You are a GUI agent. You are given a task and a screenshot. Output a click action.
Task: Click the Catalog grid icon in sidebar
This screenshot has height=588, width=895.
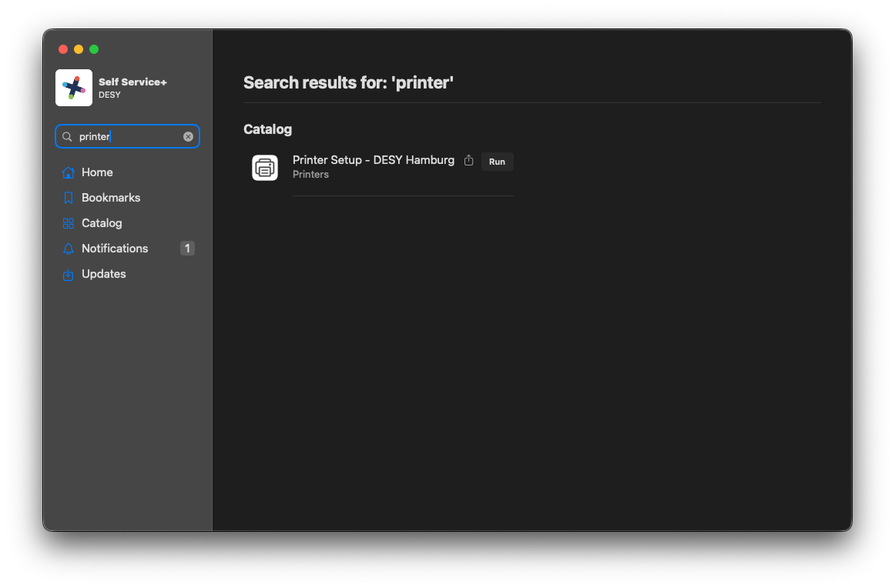(69, 223)
